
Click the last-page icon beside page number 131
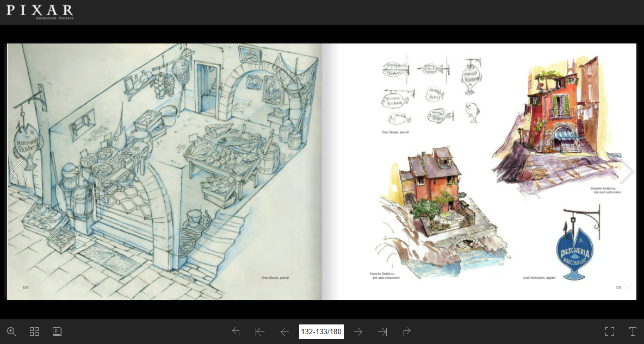click(628, 287)
